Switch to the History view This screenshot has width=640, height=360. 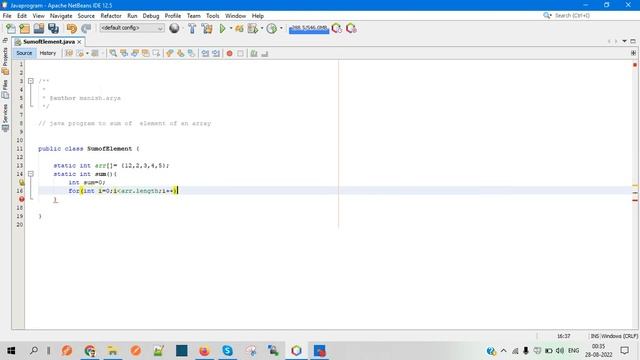pyautogui.click(x=48, y=53)
